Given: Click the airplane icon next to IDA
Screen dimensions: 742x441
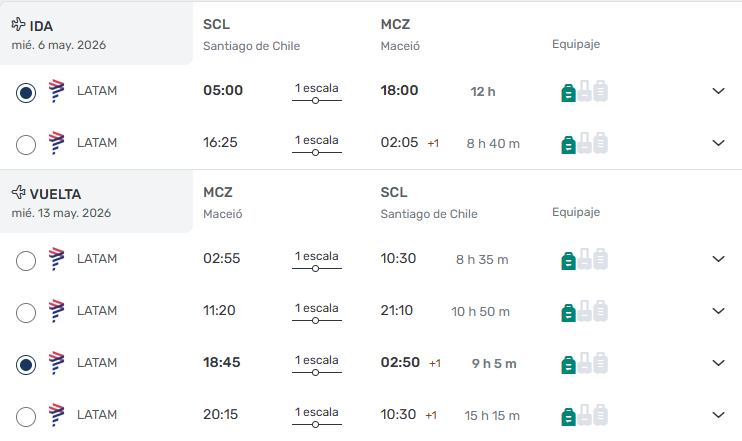Looking at the screenshot, I should [x=19, y=24].
